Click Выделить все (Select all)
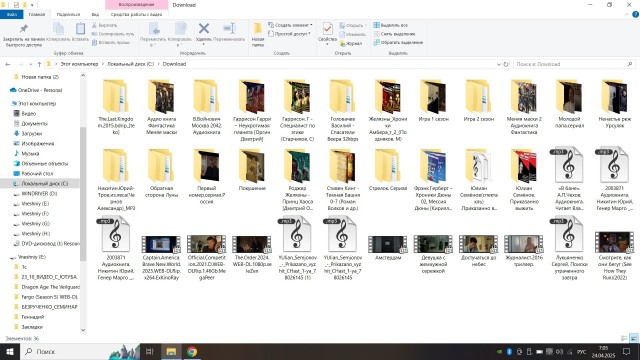640x360 pixels. tap(391, 25)
